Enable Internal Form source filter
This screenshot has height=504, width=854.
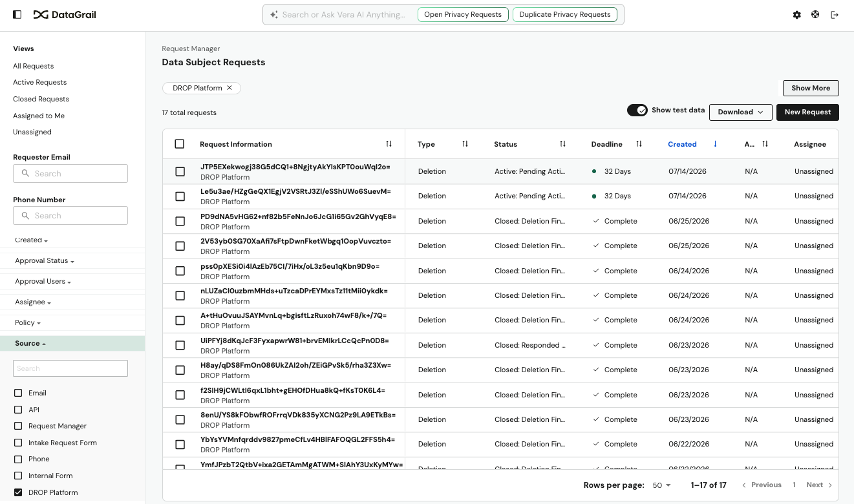[18, 476]
